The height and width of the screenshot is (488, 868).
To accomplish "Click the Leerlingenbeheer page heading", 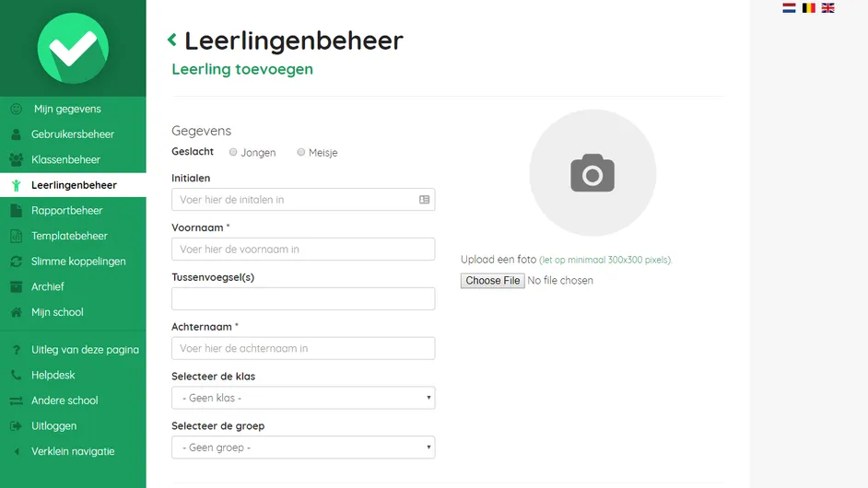I will (x=294, y=41).
